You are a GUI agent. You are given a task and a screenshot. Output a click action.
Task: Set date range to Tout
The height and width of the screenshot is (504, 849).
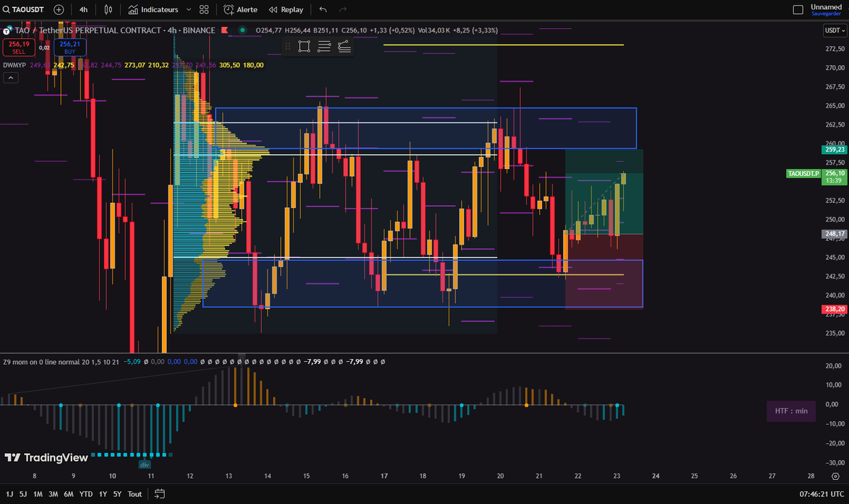pyautogui.click(x=134, y=494)
